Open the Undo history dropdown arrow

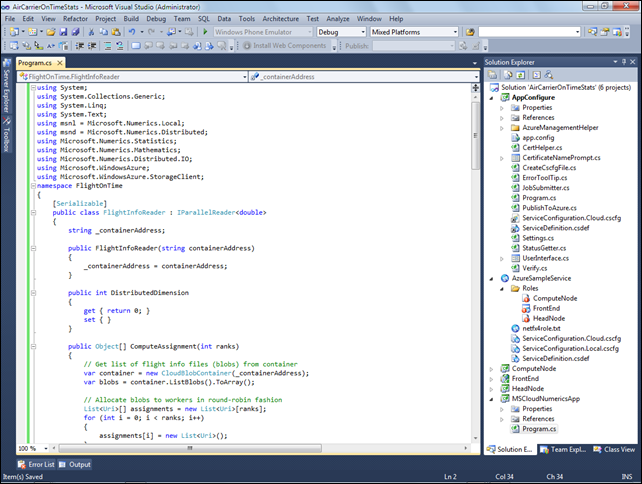142,32
